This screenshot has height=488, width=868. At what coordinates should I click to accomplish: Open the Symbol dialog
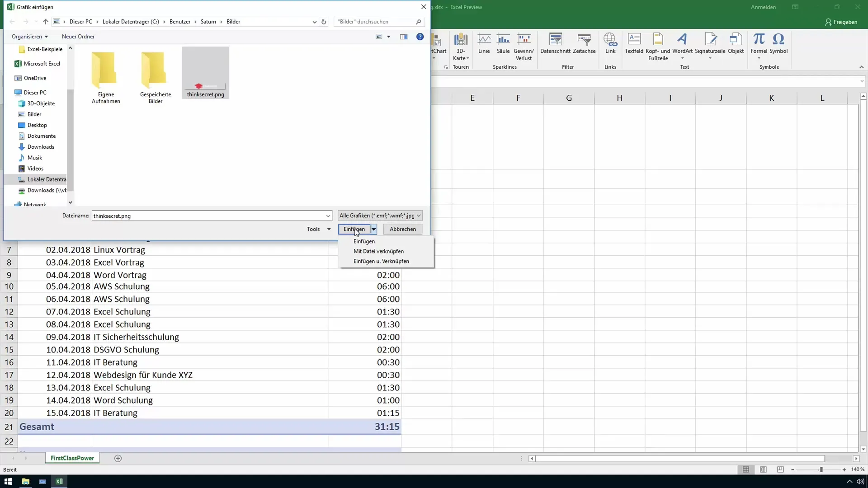778,44
